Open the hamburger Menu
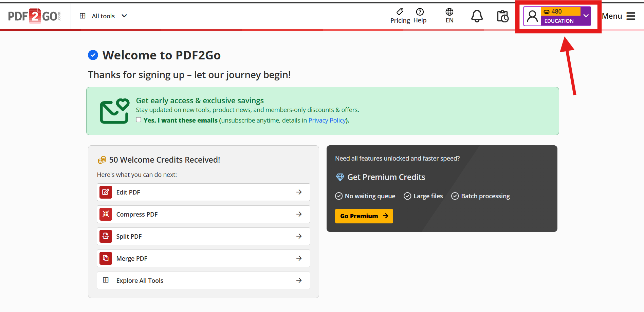 tap(630, 16)
